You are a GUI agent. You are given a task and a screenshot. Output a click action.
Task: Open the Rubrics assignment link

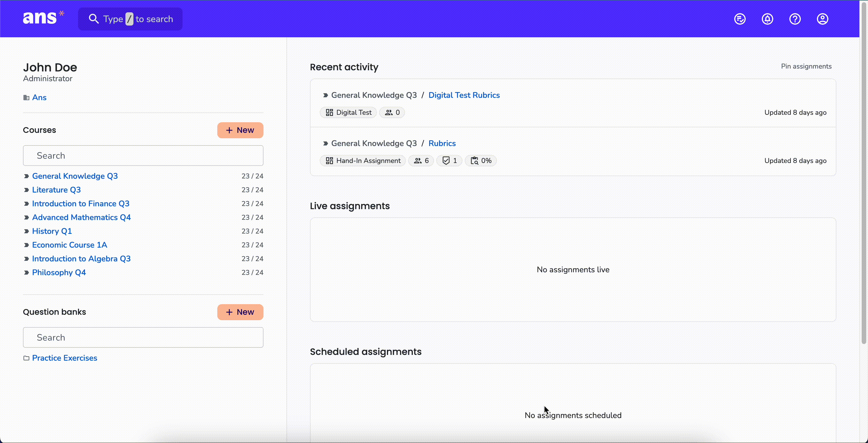(x=442, y=143)
